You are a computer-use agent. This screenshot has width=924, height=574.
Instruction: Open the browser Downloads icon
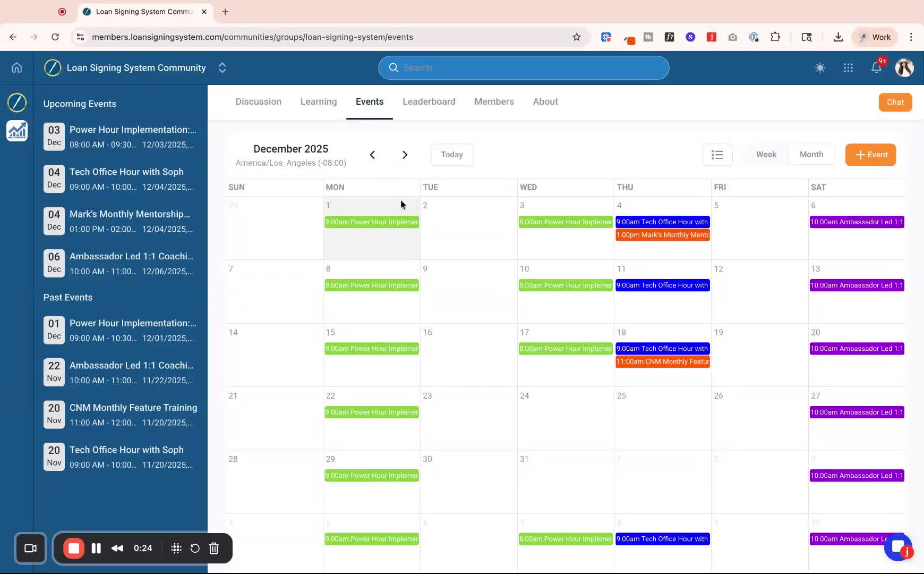click(x=838, y=37)
